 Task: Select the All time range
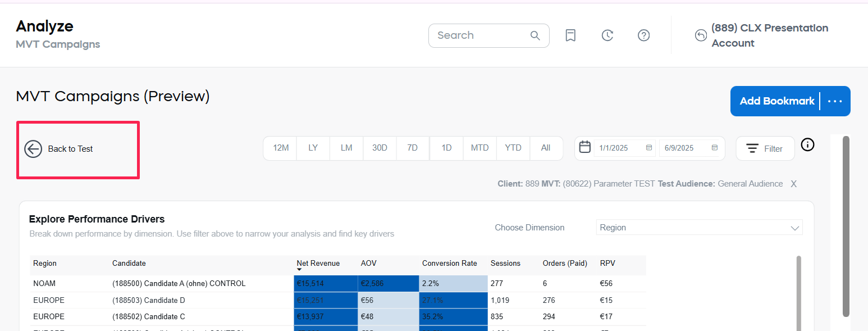pyautogui.click(x=546, y=148)
